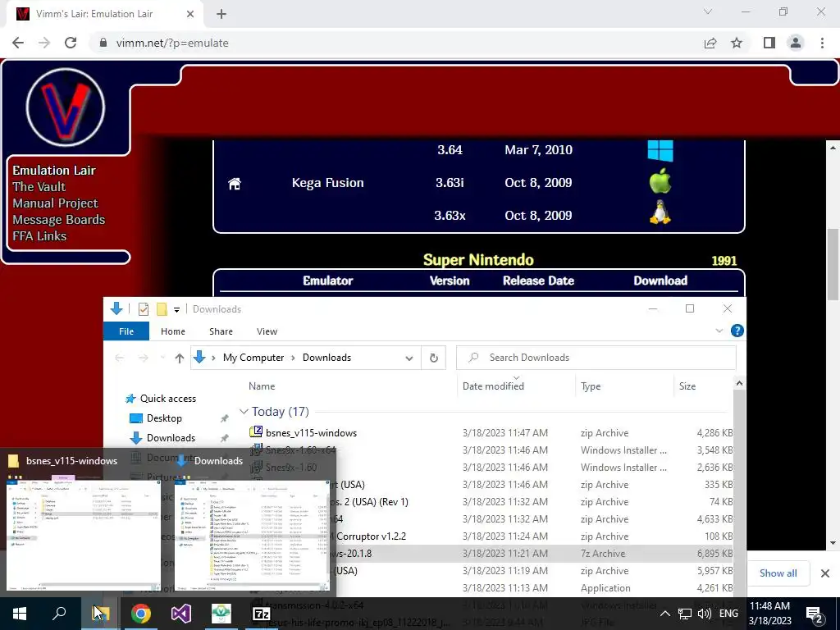Open the 7-Zip taskbar icon
The image size is (840, 630).
[262, 614]
